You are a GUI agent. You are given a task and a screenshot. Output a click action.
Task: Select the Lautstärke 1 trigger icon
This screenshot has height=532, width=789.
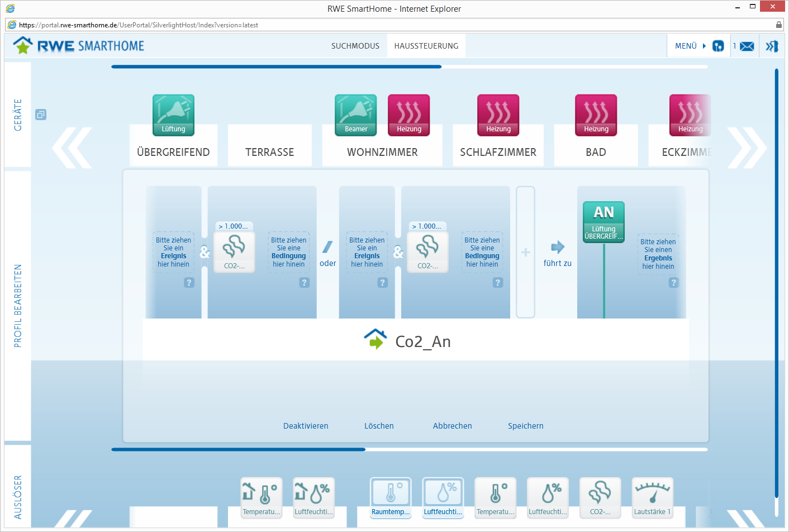[x=652, y=497]
